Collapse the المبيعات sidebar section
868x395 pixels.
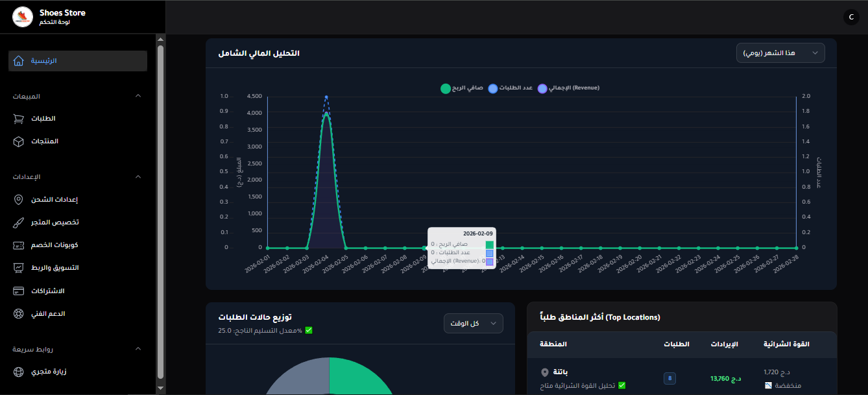point(138,96)
